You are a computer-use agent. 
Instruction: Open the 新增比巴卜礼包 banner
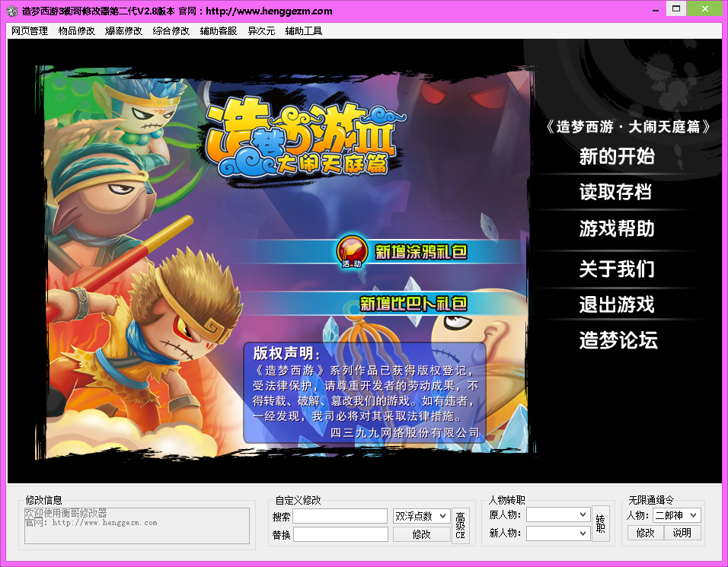[x=413, y=304]
